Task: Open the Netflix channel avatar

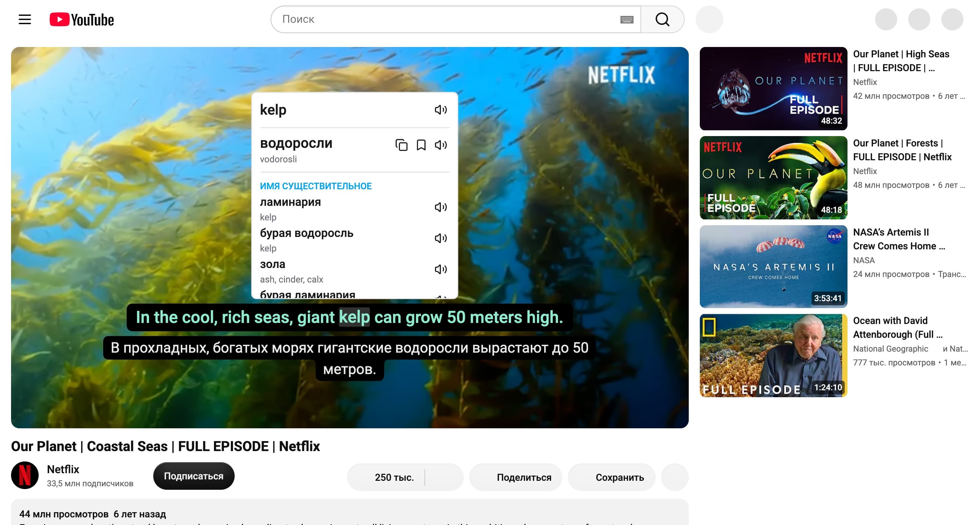Action: click(25, 476)
